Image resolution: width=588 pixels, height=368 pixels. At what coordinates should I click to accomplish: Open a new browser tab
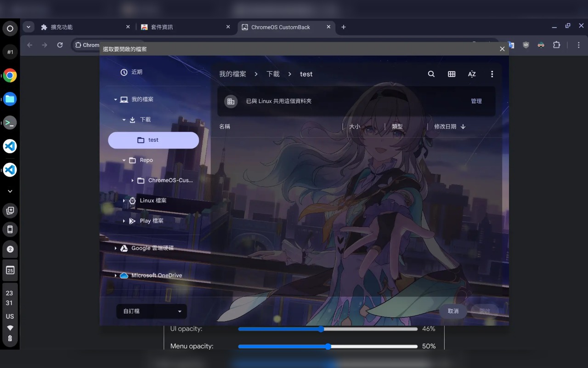(x=344, y=27)
